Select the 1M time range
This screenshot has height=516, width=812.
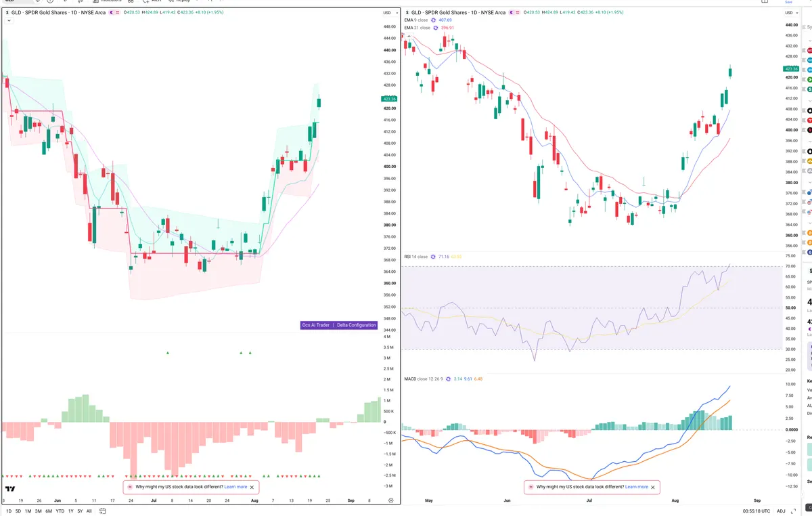pos(28,511)
